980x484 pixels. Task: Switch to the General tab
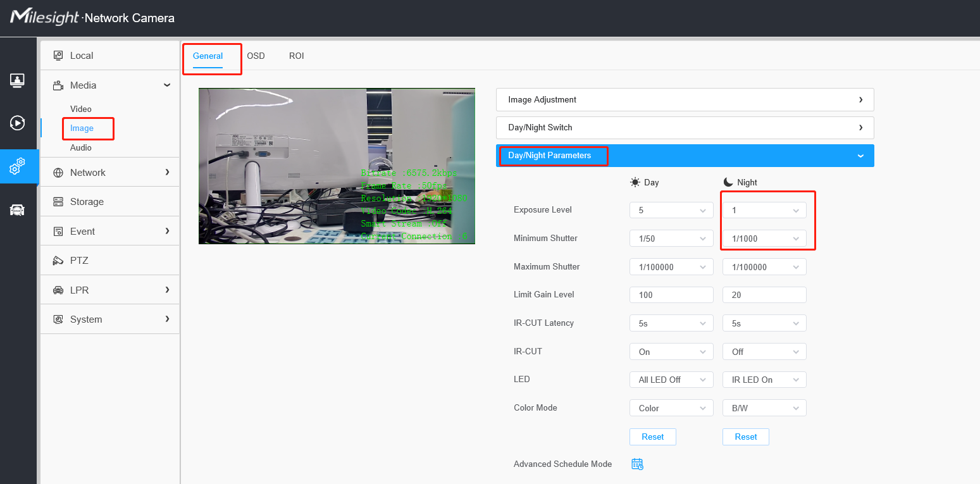[208, 56]
